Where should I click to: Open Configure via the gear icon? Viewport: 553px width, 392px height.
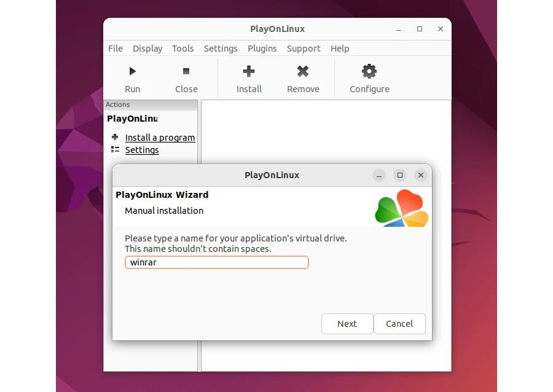(x=369, y=72)
